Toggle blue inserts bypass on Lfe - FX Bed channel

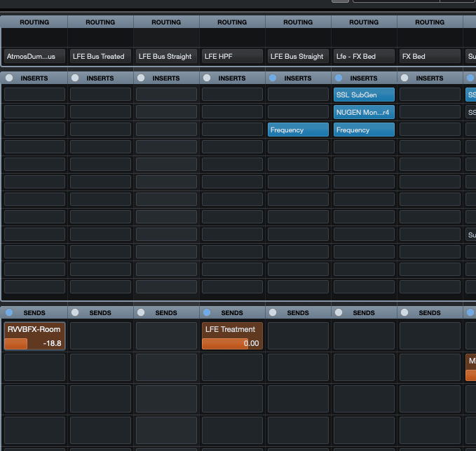(339, 78)
